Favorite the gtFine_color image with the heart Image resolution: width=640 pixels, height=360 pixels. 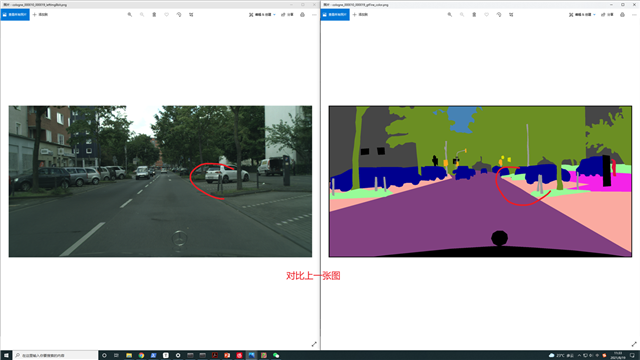(x=487, y=15)
